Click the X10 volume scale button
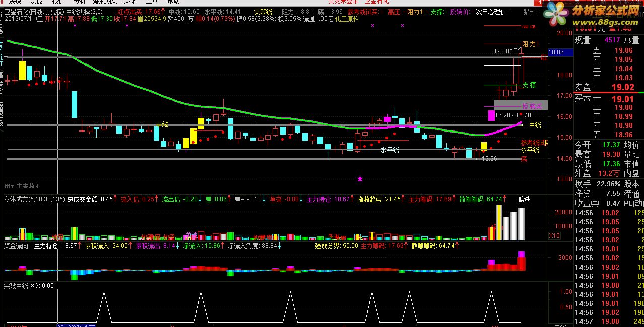Viewport: 644px width, 327px height. [x=554, y=235]
